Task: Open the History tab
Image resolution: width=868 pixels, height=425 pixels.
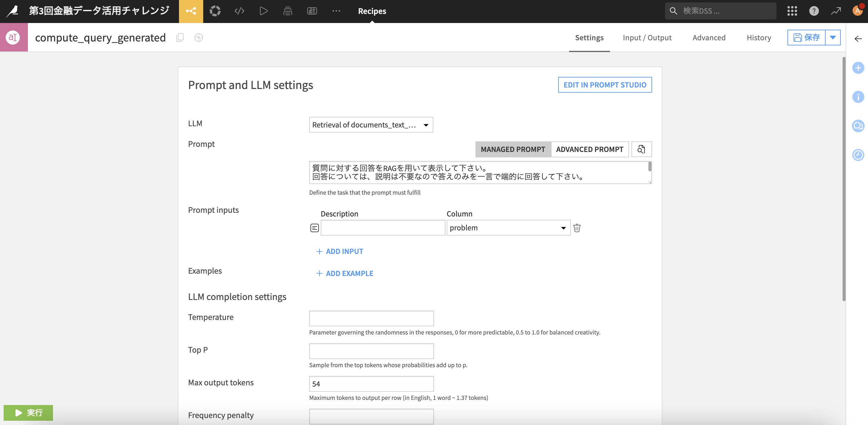Action: (758, 38)
